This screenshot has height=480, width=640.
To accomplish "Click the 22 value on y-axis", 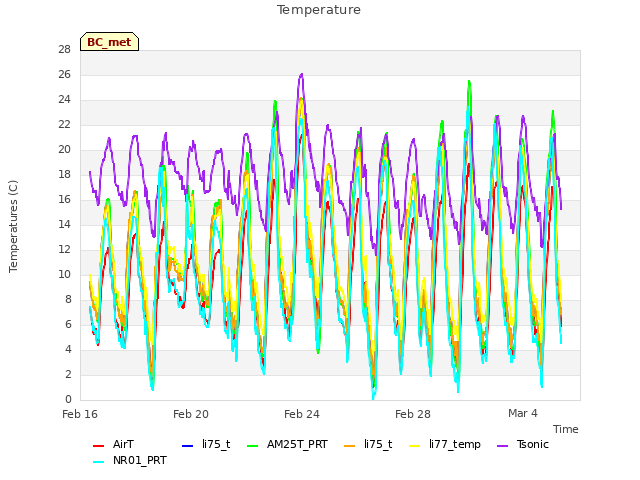I will [64, 124].
